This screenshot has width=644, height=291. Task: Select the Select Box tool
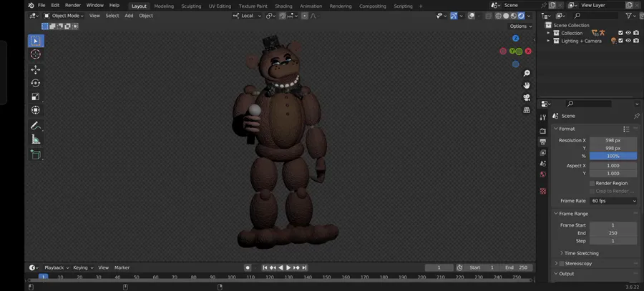[x=36, y=41]
